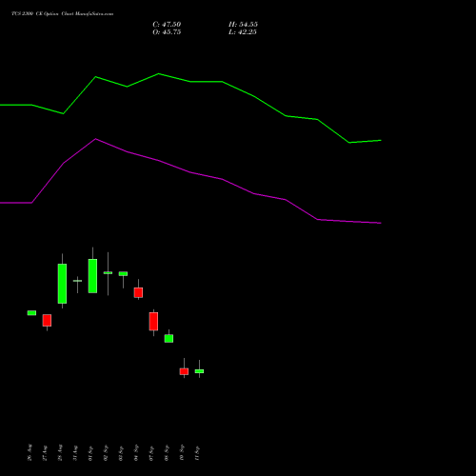Select the green candle for 03 Sep

coord(123,274)
